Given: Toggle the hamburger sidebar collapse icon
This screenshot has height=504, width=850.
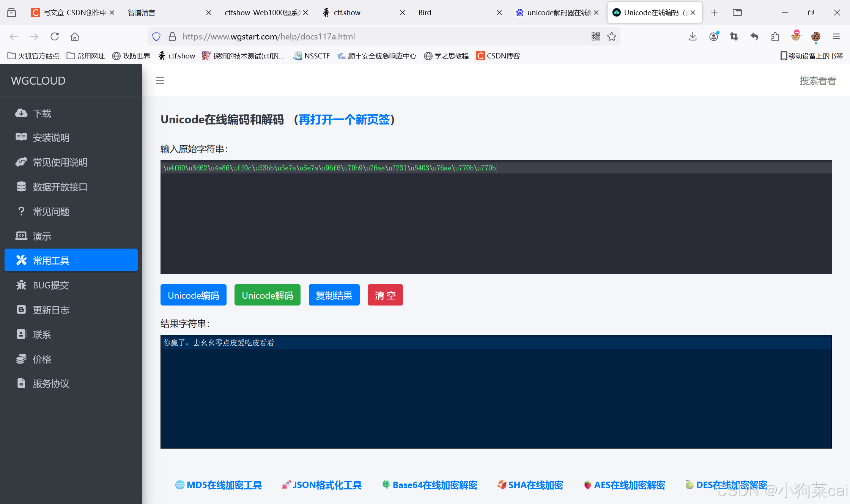Looking at the screenshot, I should tap(160, 80).
